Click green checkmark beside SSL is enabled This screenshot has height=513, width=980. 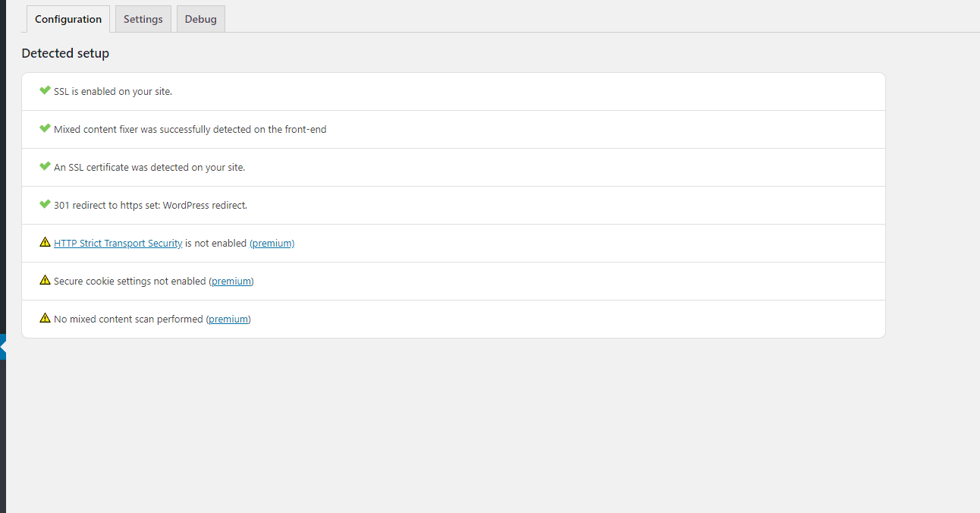pyautogui.click(x=45, y=91)
